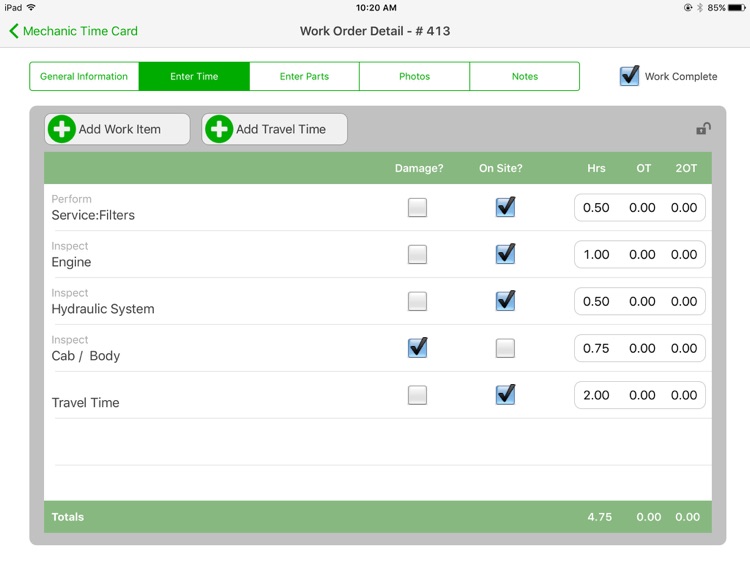The width and height of the screenshot is (750, 563).
Task: Click the 2OT column header
Action: 686,168
